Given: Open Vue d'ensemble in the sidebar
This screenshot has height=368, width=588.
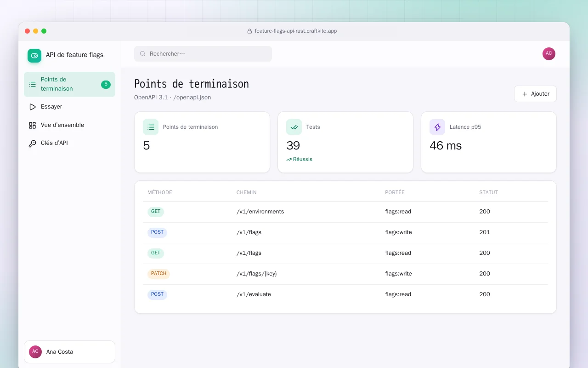Looking at the screenshot, I should [69, 125].
